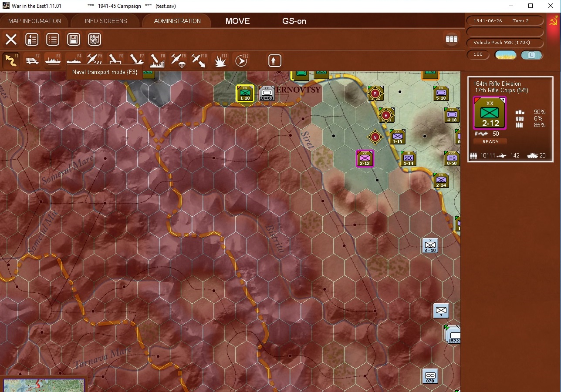Choose the F11 explosion mode icon

pyautogui.click(x=220, y=60)
